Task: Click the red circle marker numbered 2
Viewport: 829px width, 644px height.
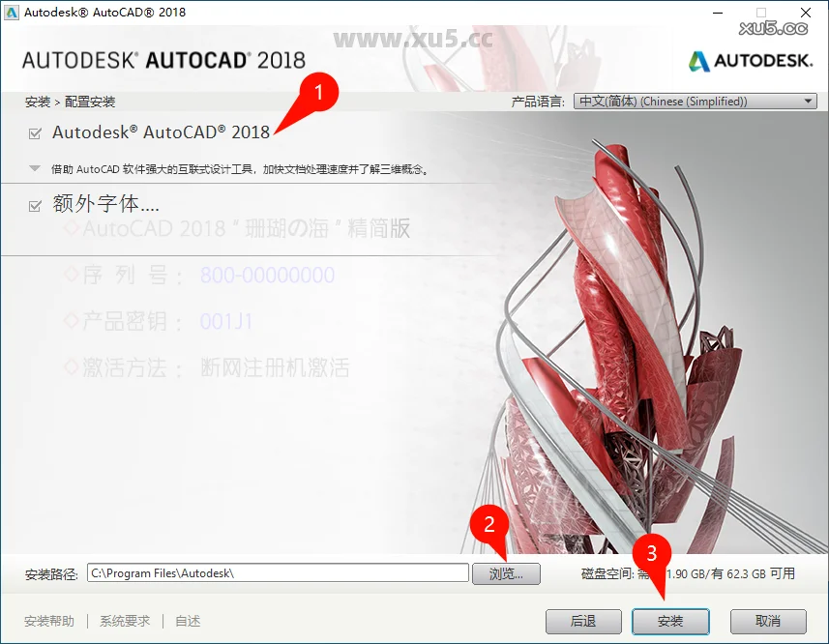Action: click(x=489, y=524)
